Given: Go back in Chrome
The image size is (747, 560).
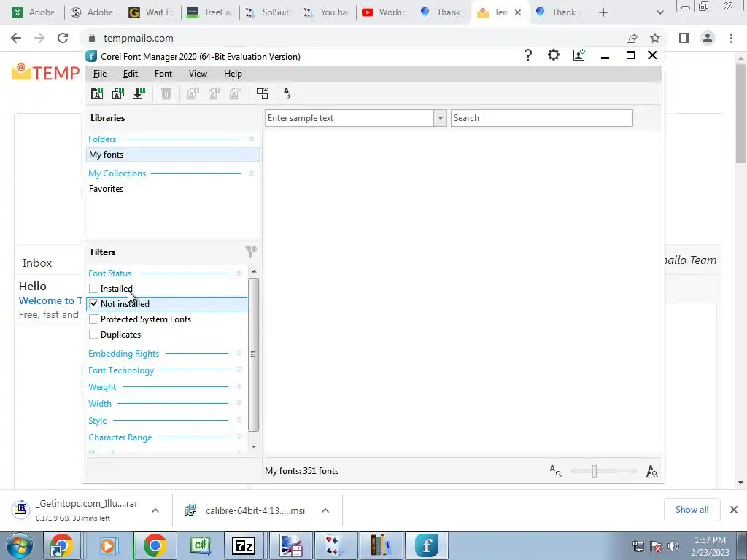Looking at the screenshot, I should (16, 38).
